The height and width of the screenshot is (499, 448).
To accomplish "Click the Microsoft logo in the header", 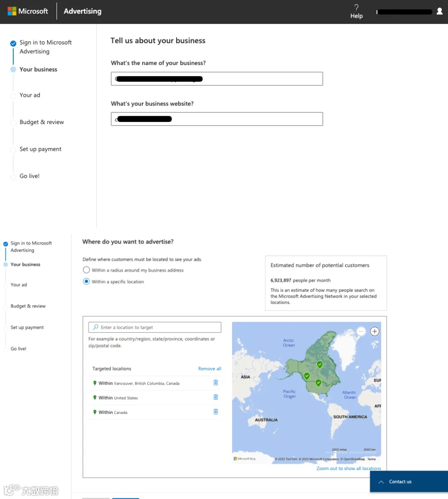I will pyautogui.click(x=28, y=11).
